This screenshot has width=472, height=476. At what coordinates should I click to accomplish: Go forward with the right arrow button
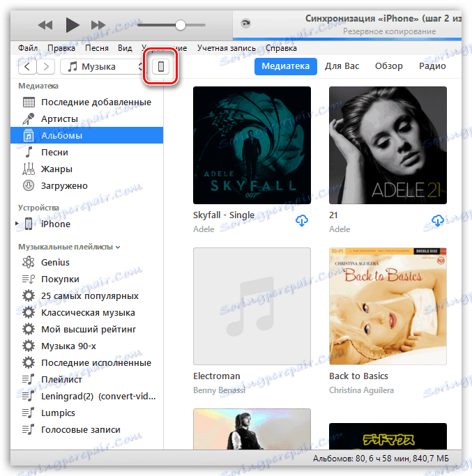46,66
